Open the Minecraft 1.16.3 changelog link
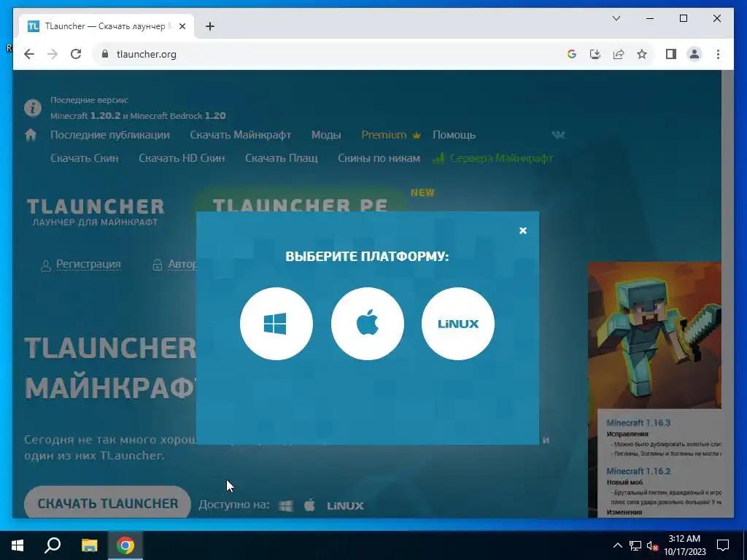 pos(638,423)
